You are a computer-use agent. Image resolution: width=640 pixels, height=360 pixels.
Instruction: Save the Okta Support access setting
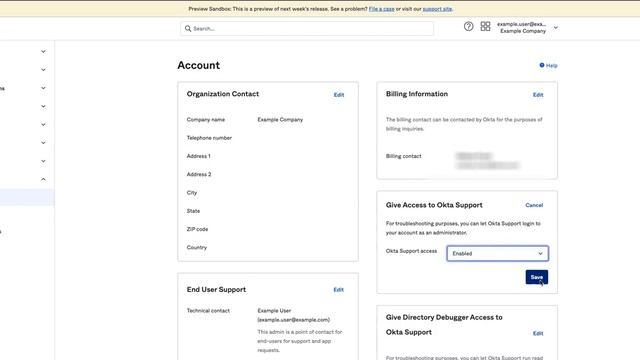537,277
